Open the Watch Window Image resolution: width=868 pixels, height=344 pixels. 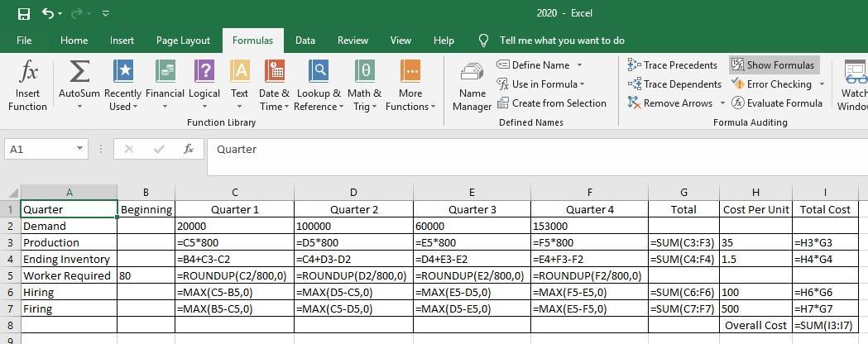[854, 86]
